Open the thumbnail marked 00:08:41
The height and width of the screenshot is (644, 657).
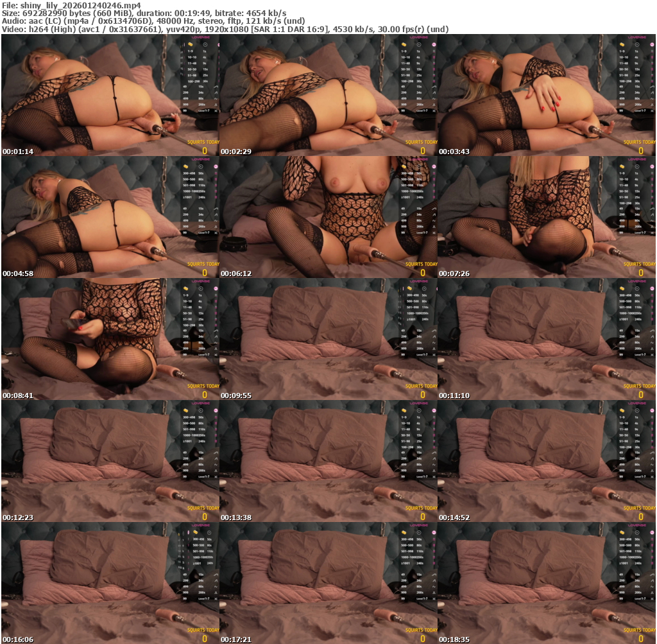click(110, 339)
